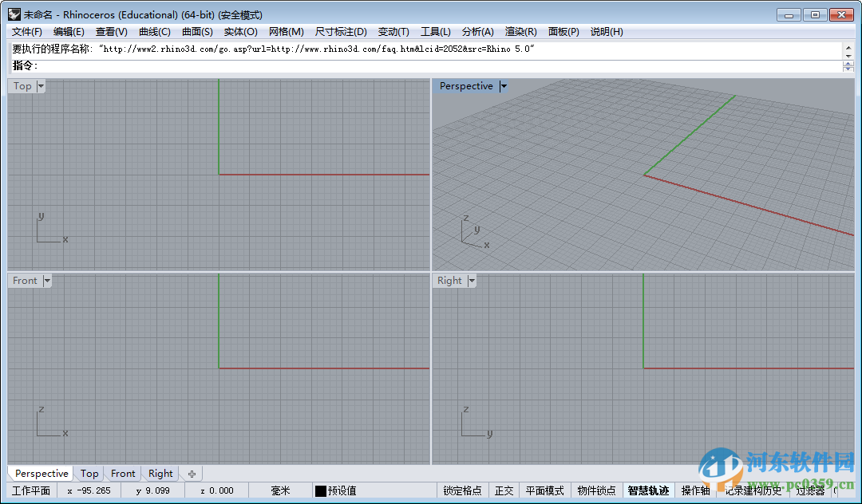This screenshot has width=862, height=504.
Task: Click the black 预设值 layer color swatch
Action: pyautogui.click(x=321, y=490)
